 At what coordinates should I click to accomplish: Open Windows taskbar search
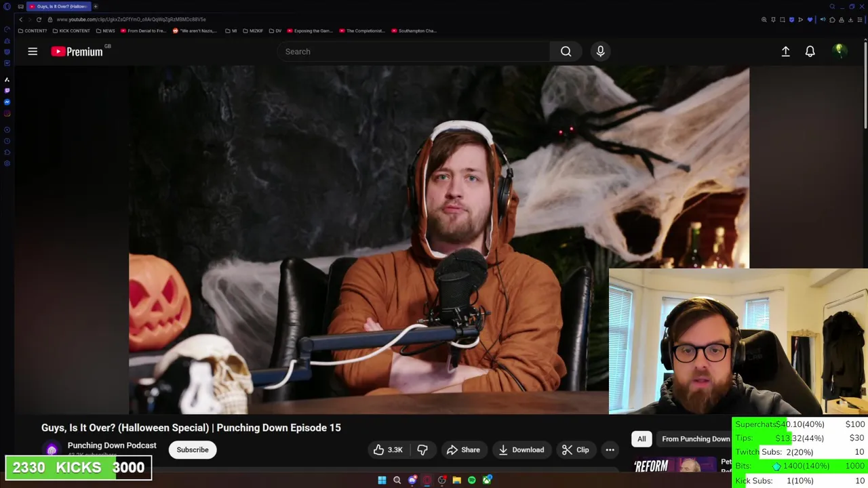pyautogui.click(x=397, y=480)
